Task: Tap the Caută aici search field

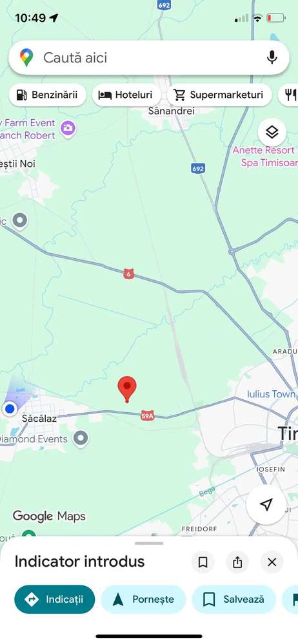Action: pos(148,57)
